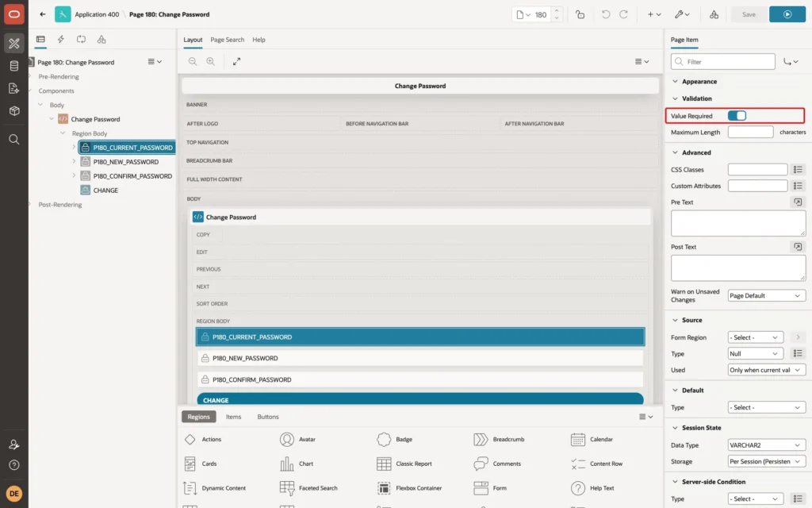Toggle the Value Required switch

tap(737, 116)
